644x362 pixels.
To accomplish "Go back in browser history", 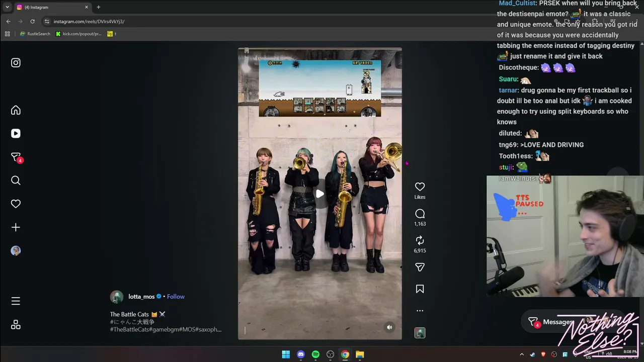I will pos(8,22).
